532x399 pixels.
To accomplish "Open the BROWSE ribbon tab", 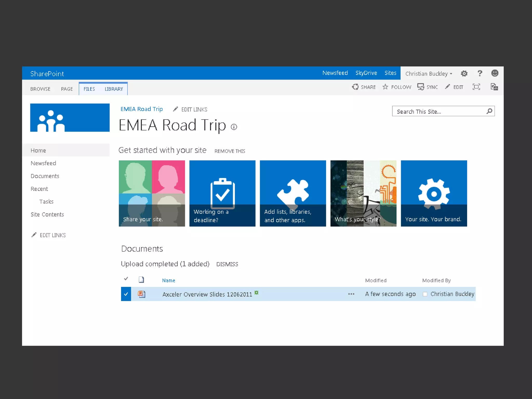I will tap(40, 89).
